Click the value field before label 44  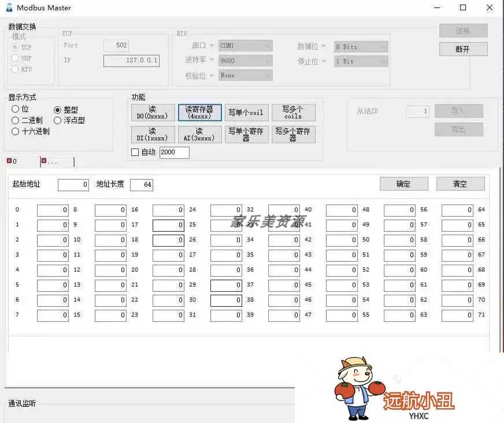click(x=284, y=270)
